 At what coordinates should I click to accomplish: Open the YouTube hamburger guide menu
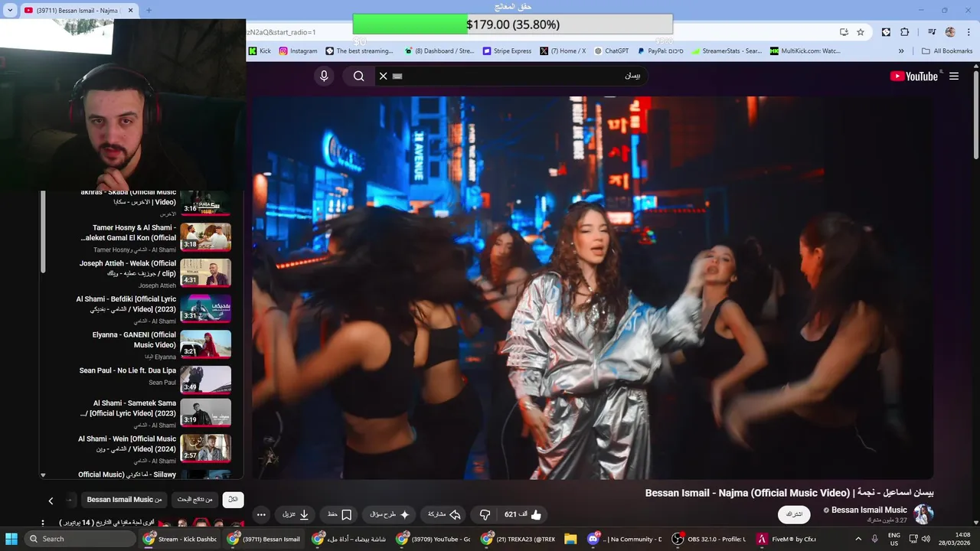pyautogui.click(x=954, y=76)
